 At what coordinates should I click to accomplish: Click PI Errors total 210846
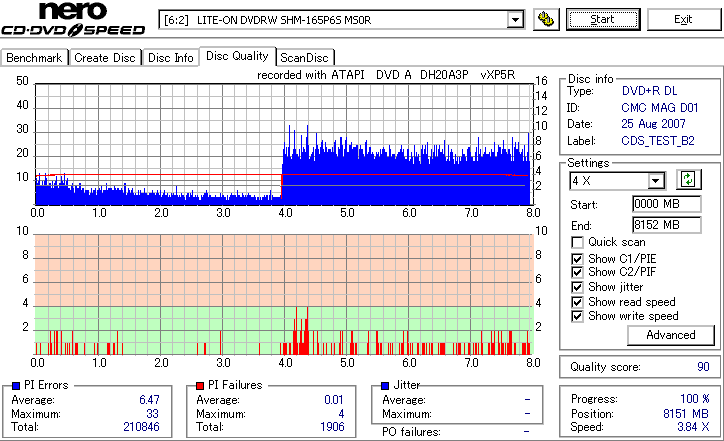141,427
